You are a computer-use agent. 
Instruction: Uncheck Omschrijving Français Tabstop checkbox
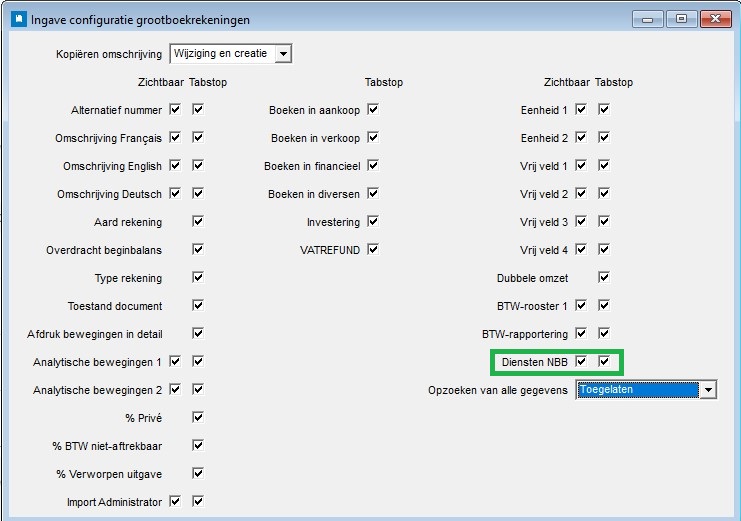(198, 138)
